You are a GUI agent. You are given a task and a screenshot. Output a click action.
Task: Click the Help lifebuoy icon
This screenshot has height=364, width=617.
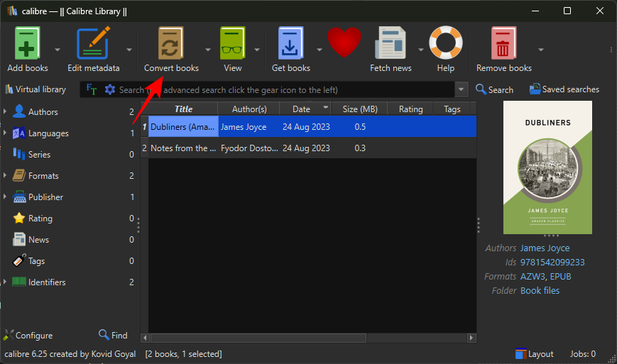tap(446, 44)
